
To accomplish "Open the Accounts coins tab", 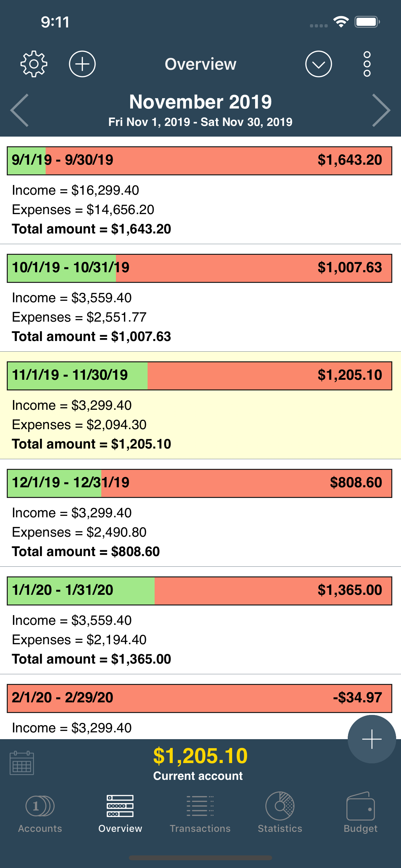I will [x=40, y=812].
